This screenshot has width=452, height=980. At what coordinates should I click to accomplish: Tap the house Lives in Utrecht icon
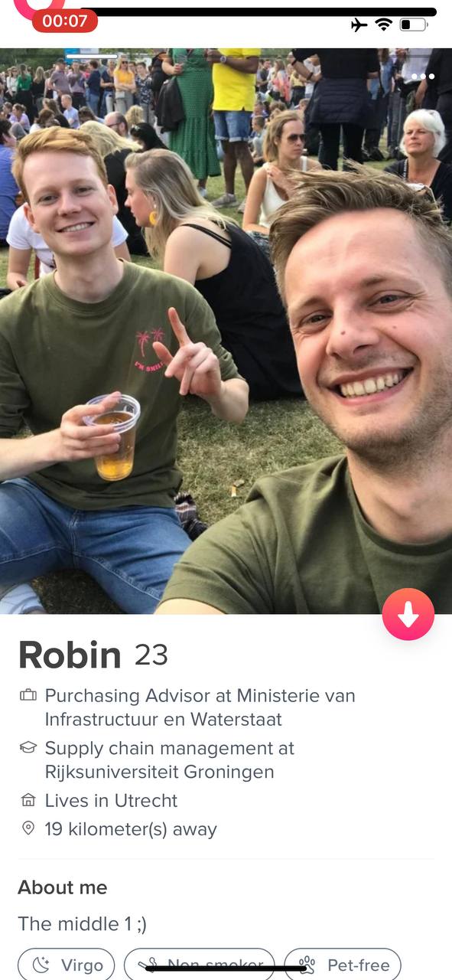coord(28,800)
